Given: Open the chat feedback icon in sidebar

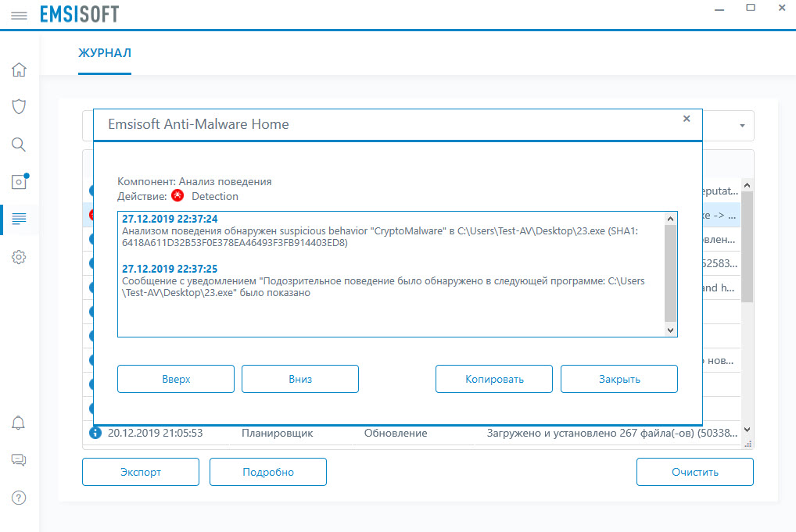Looking at the screenshot, I should (19, 460).
